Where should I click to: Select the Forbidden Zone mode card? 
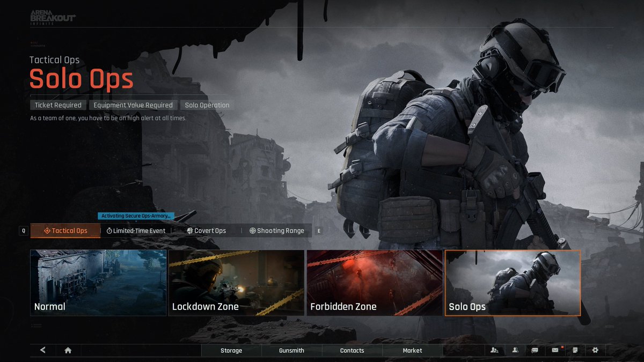pos(375,283)
